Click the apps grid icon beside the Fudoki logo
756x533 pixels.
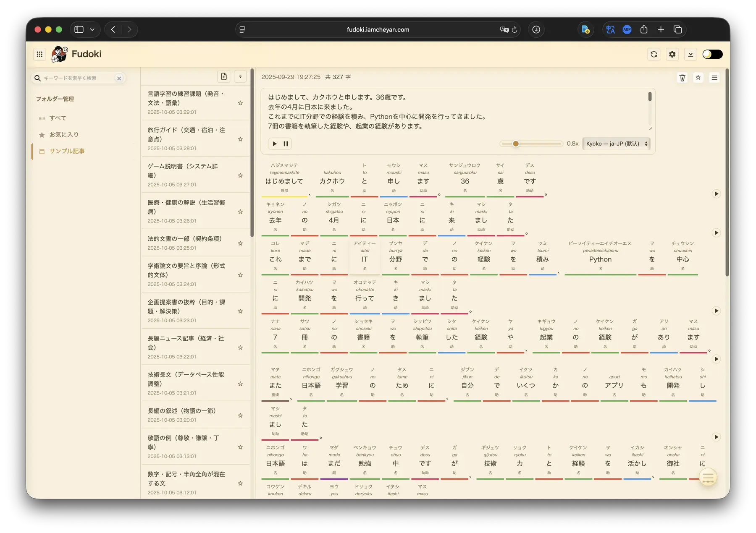tap(39, 54)
